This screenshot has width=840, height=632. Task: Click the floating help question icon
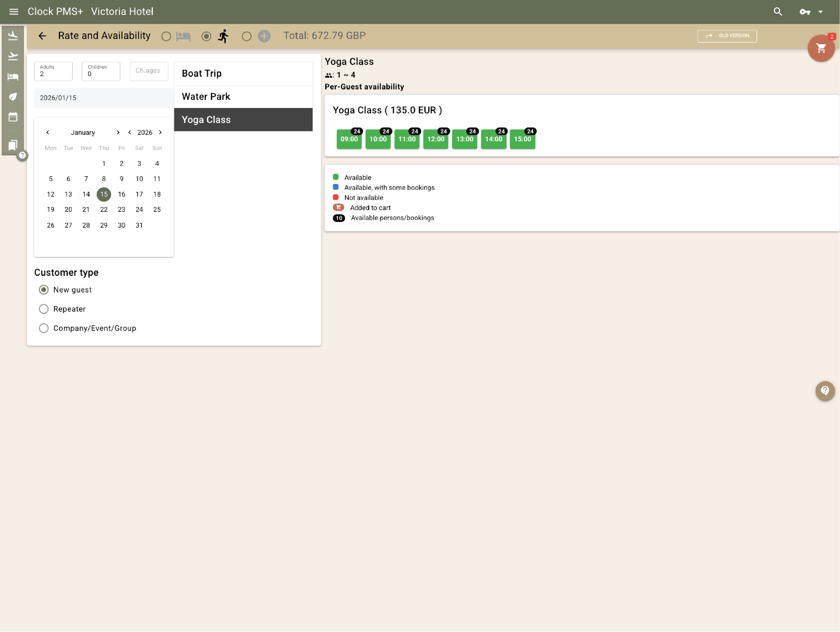click(x=824, y=390)
